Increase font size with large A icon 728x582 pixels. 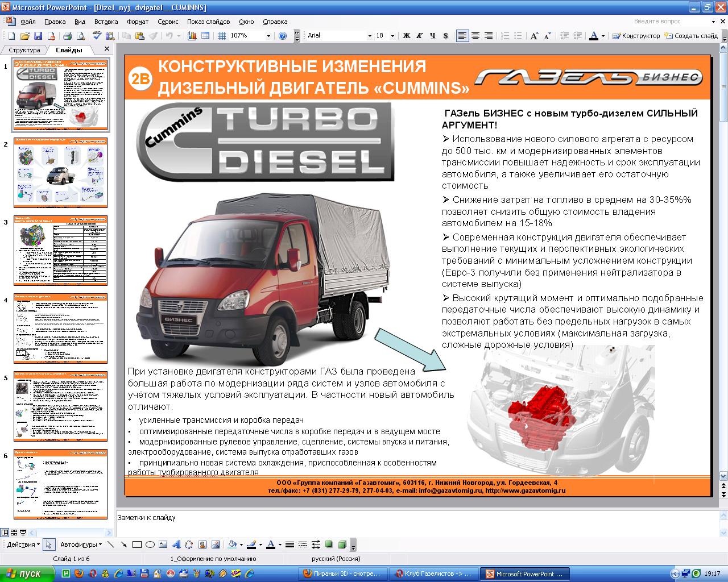coord(534,36)
